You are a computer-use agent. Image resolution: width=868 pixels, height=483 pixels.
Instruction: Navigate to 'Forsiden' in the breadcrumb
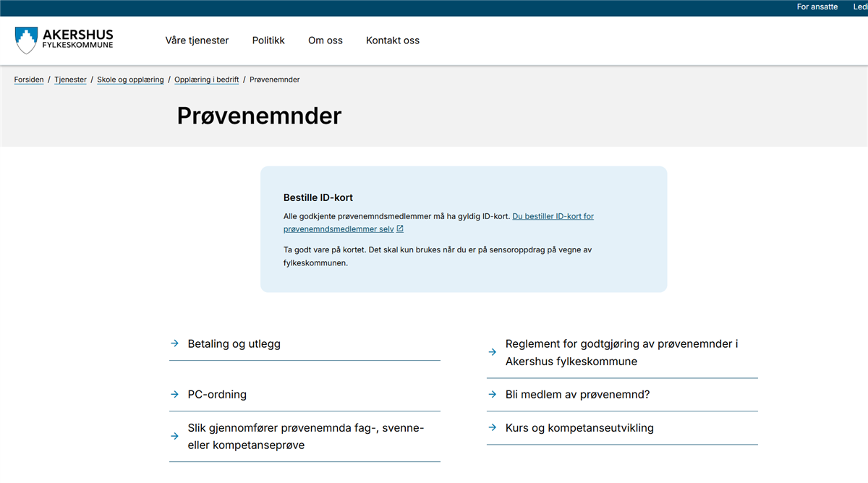pyautogui.click(x=29, y=80)
